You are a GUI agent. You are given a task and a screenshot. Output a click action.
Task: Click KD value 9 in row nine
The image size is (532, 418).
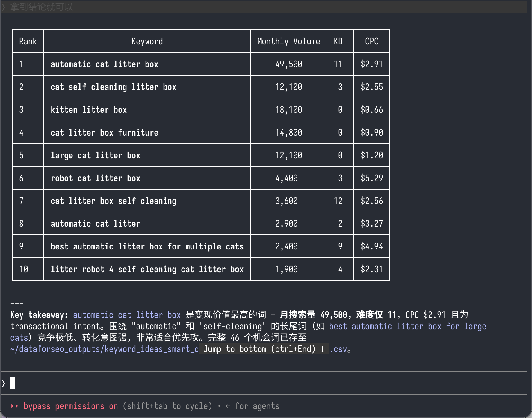click(340, 246)
